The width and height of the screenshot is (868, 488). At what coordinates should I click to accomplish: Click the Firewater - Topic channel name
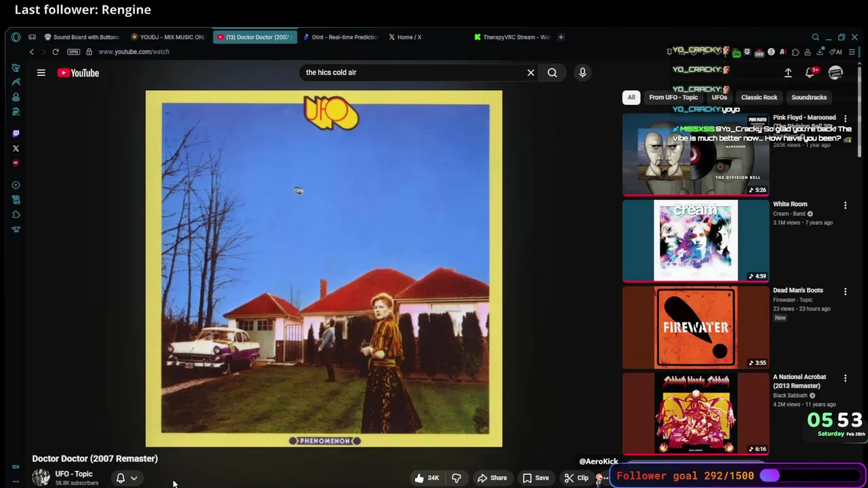click(x=793, y=300)
